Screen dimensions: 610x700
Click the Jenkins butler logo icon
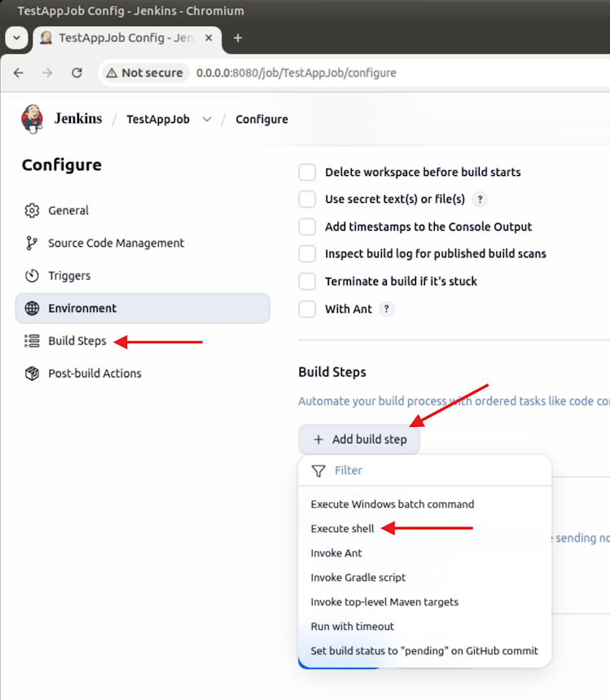(x=33, y=119)
